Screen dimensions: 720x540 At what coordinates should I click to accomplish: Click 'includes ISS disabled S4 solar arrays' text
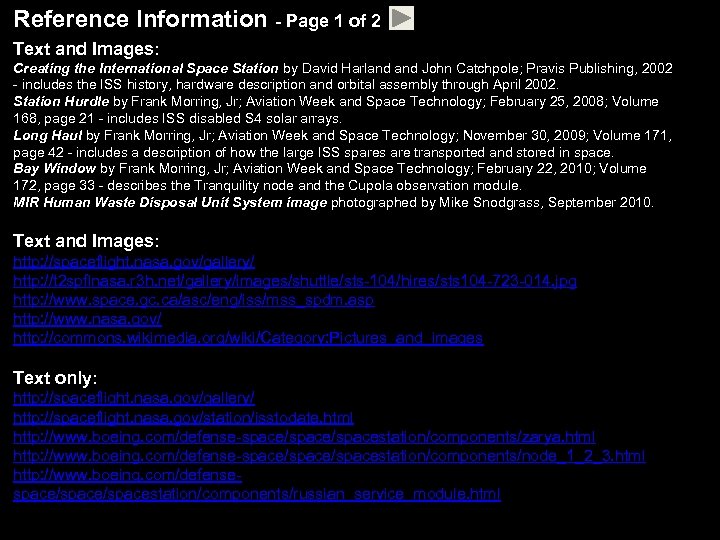coord(224,118)
